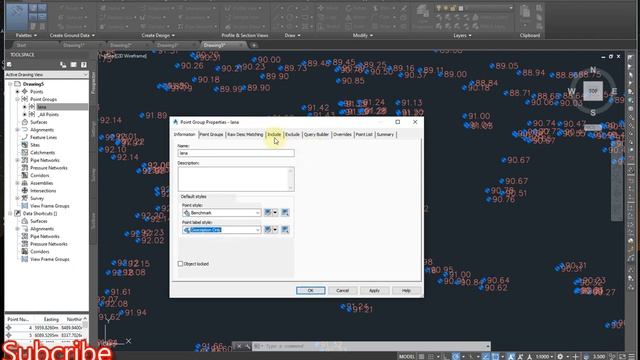Click the OK button
This screenshot has width=640, height=360.
[311, 291]
